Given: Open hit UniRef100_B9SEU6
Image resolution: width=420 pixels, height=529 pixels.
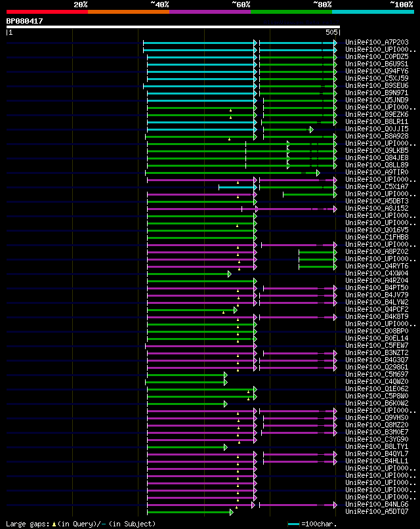Looking at the screenshot, I should [x=377, y=86].
